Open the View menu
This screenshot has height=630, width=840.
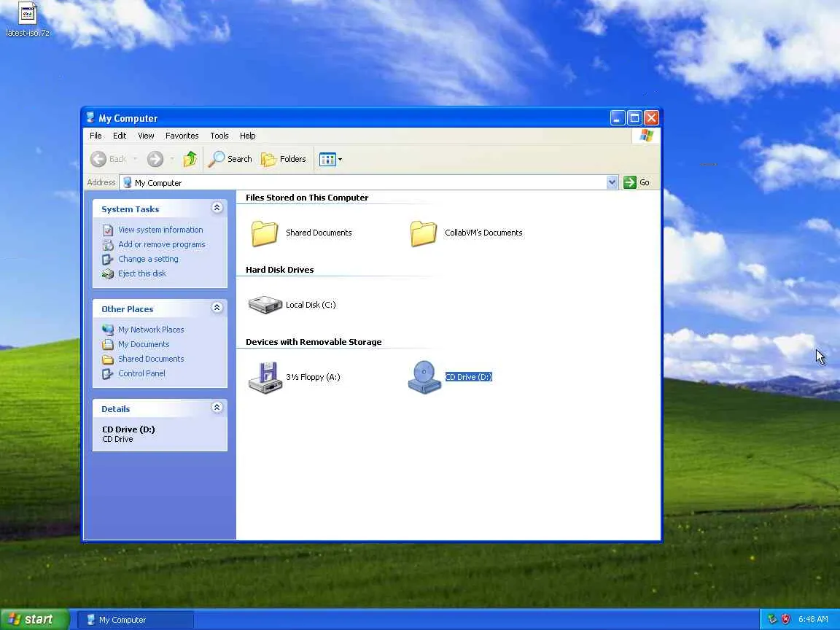pos(146,136)
